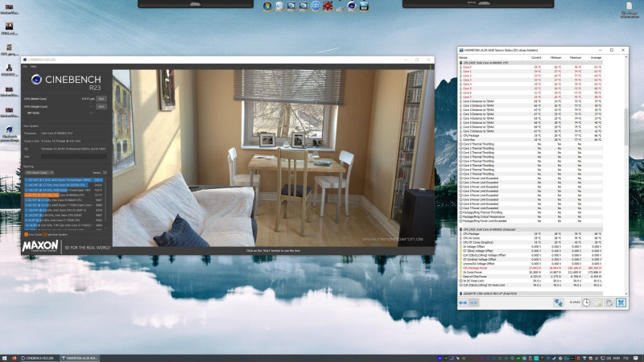Click the scroll-down arrow of the HWiNFO sensor list

coord(626,294)
